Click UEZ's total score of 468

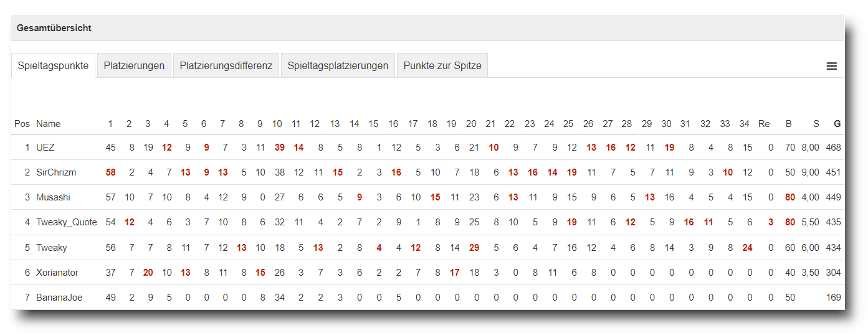point(833,148)
